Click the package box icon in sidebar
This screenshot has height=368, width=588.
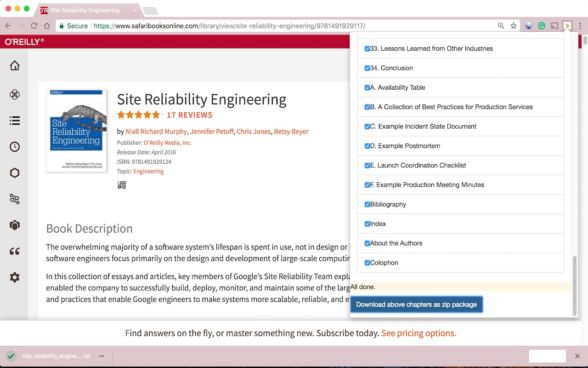click(x=15, y=225)
